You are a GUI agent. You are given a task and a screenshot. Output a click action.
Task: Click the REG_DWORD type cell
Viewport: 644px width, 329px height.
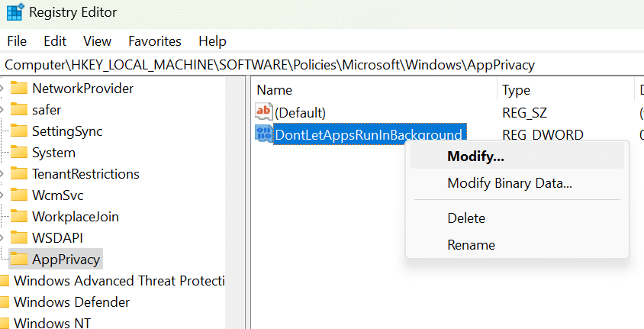pyautogui.click(x=543, y=134)
